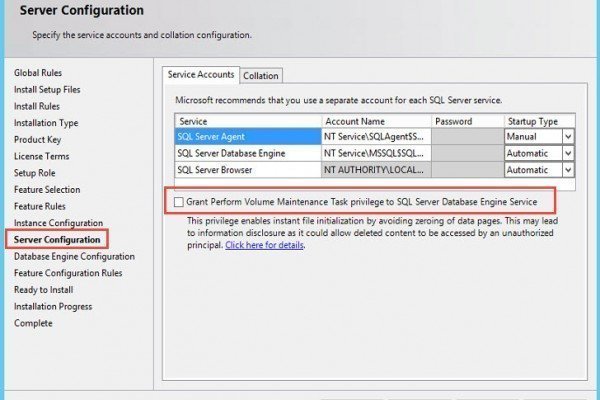Select Install Rules step in sidebar
The width and height of the screenshot is (600, 400).
pyautogui.click(x=37, y=106)
